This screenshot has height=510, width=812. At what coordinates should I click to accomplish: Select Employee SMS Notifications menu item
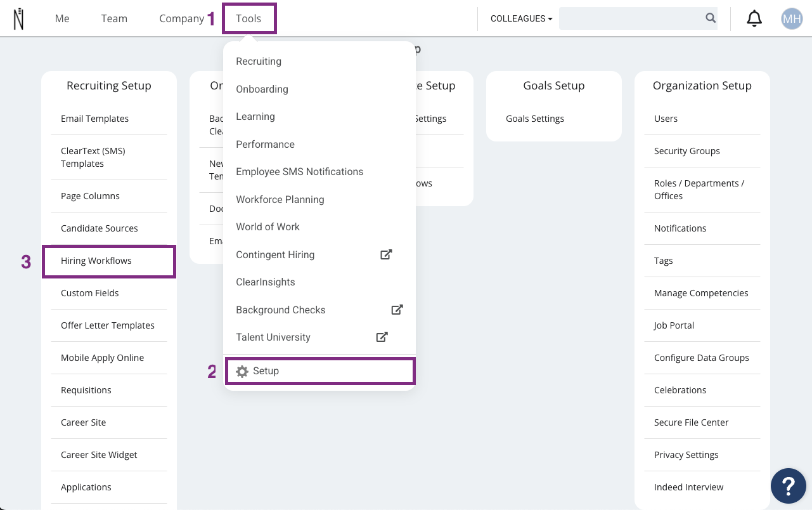(x=300, y=172)
